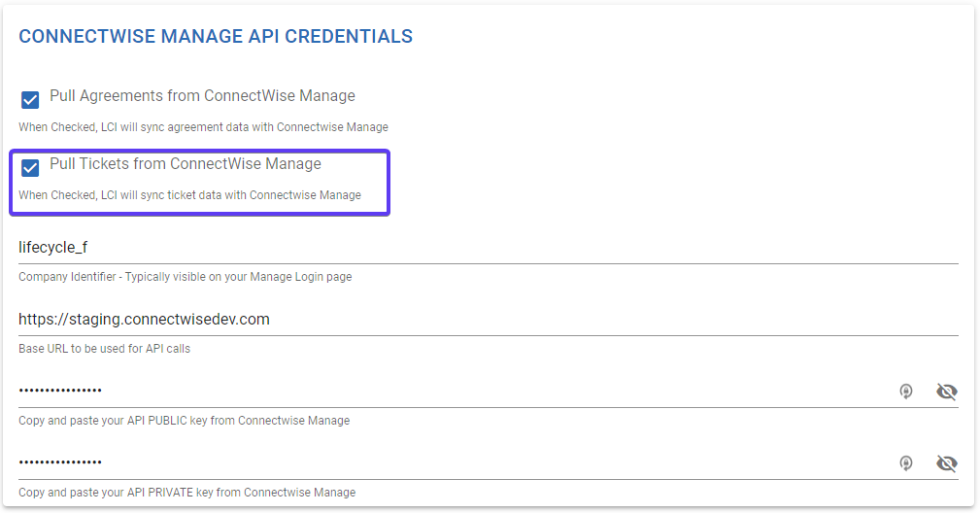Viewport: 980px width, 513px height.
Task: Click the lock-refresh icon in PUBLIC key field
Action: [x=905, y=392]
